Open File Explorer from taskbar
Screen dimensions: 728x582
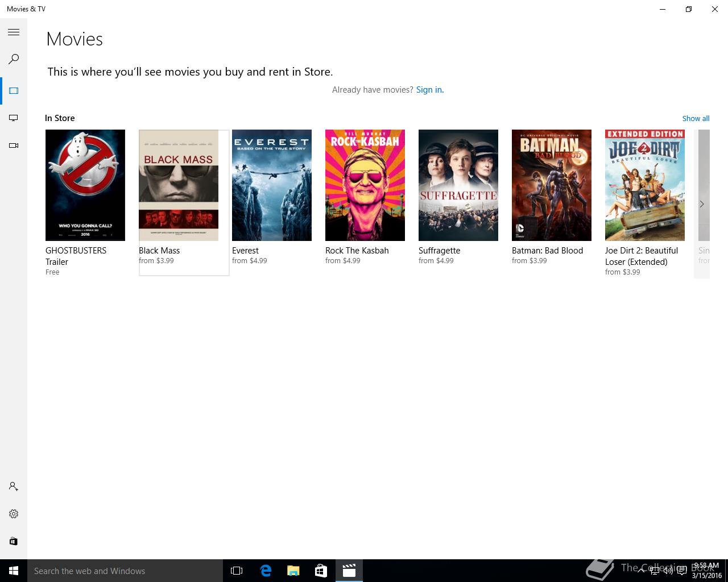[x=293, y=571]
